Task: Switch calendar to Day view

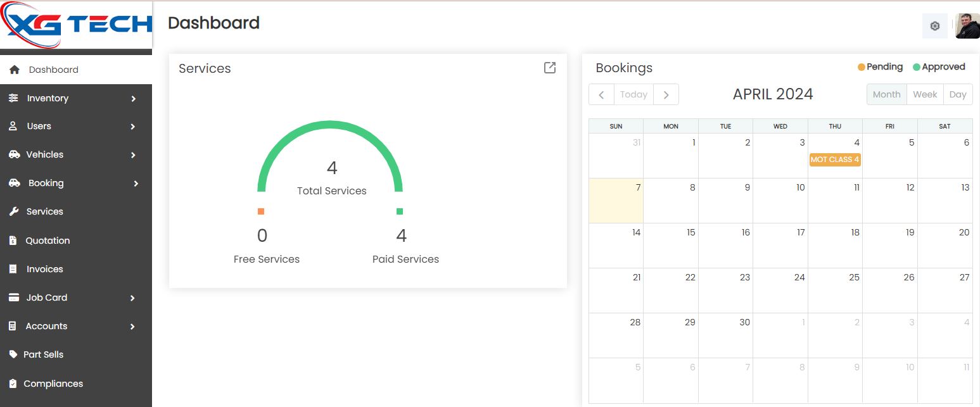Action: pyautogui.click(x=958, y=94)
